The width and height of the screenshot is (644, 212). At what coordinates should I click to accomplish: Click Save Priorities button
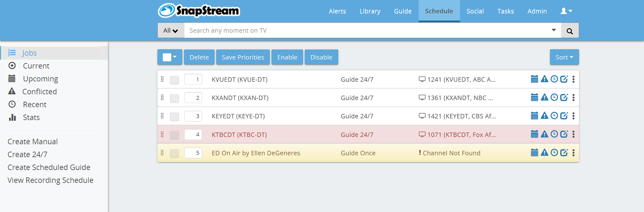point(243,57)
